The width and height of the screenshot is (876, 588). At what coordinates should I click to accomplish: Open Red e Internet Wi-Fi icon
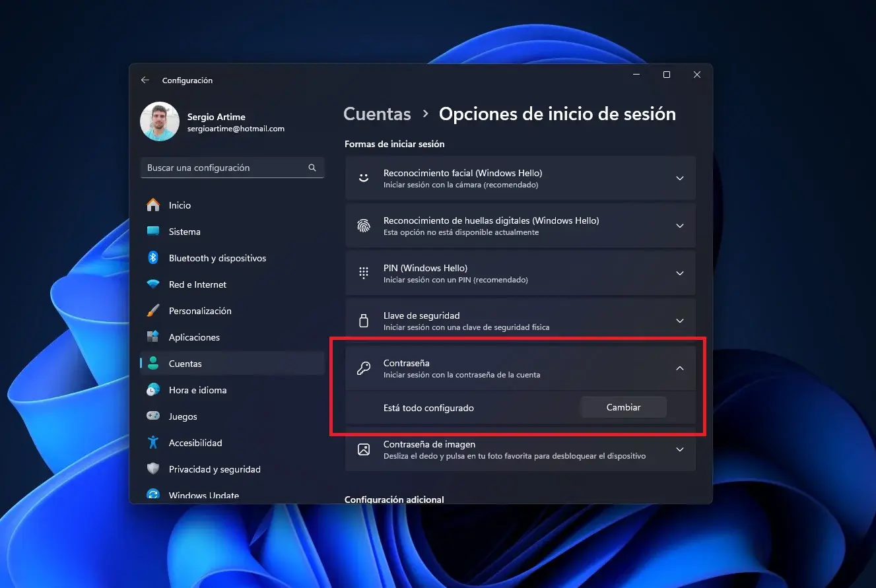click(153, 284)
